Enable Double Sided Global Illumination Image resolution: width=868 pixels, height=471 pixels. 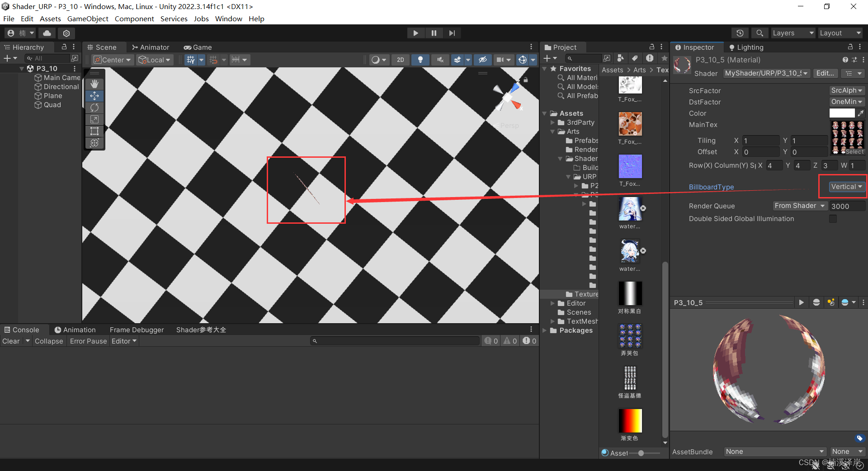[833, 219]
